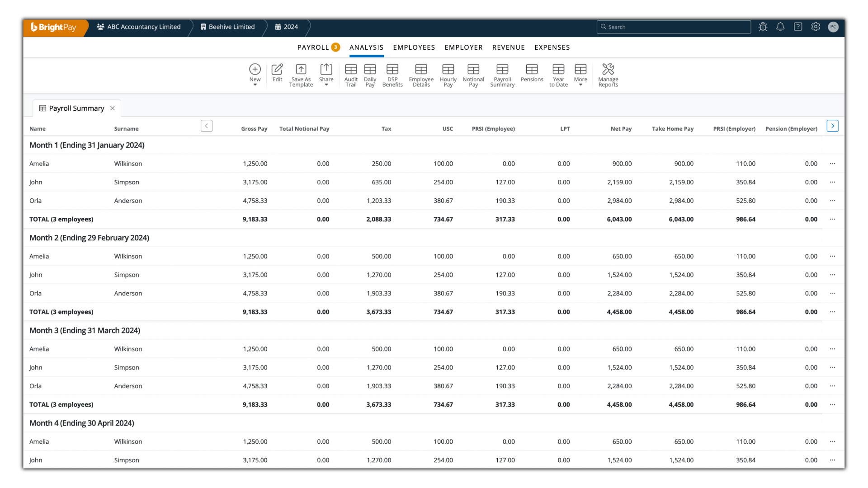Click in the Search field
Image resolution: width=868 pixels, height=488 pixels.
(674, 27)
